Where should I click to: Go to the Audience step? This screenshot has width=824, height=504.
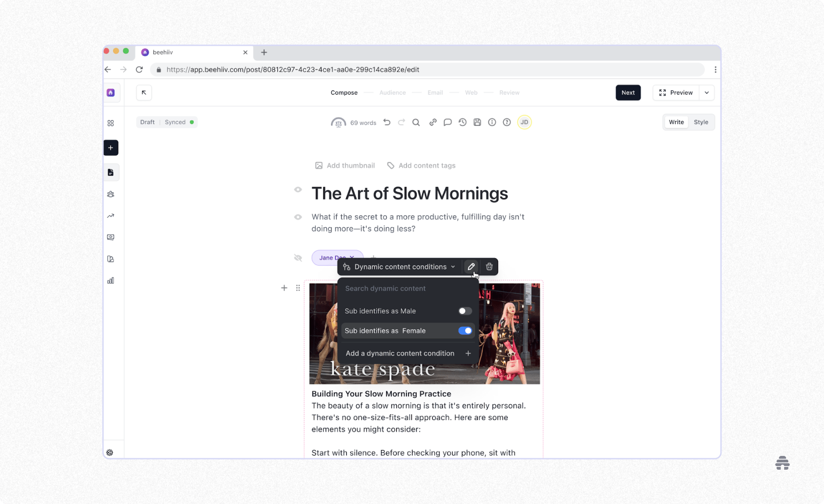tap(392, 93)
